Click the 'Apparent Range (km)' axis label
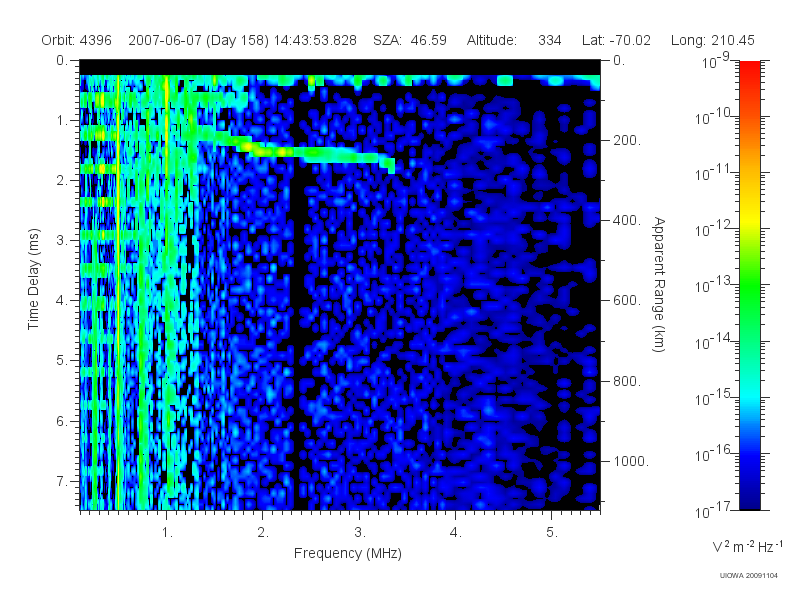The width and height of the screenshot is (800, 600). [x=659, y=284]
